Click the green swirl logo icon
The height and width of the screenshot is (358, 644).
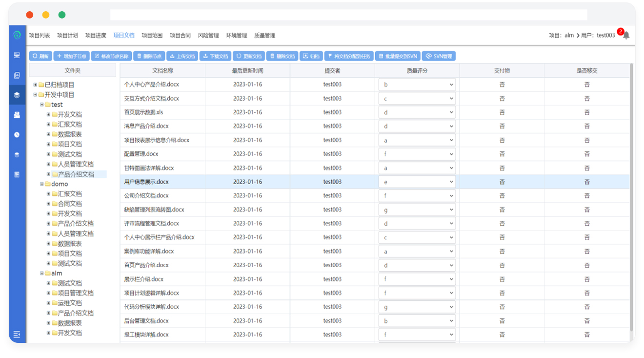(17, 35)
